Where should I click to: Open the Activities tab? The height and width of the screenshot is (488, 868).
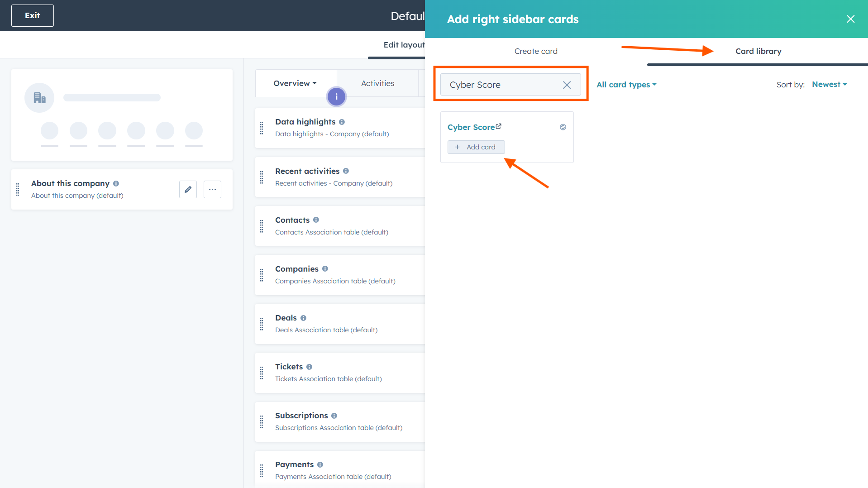(x=377, y=83)
